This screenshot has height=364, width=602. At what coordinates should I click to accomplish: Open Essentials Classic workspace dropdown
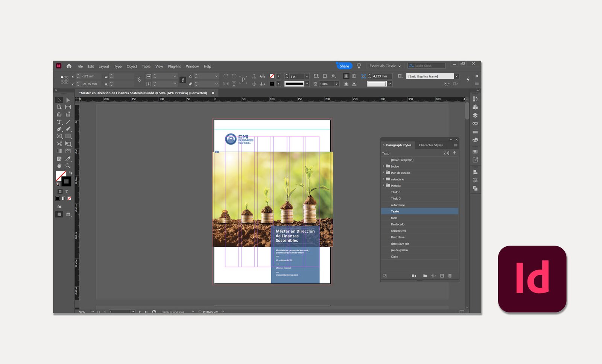click(x=385, y=66)
